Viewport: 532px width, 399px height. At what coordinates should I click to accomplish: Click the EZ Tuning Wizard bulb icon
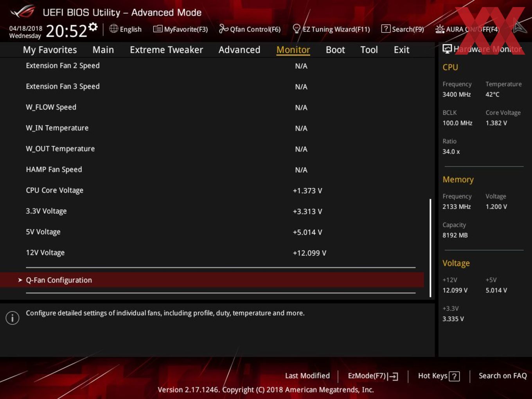coord(297,29)
